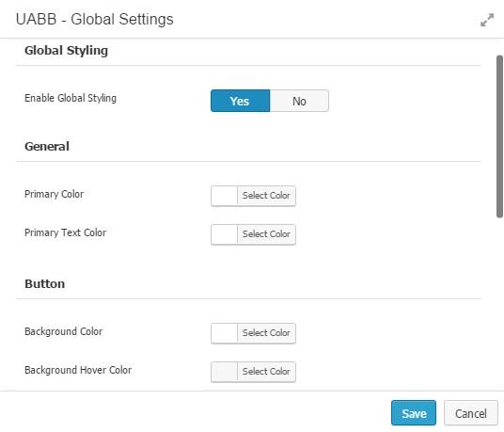Open Background Hover Color Select Color

tap(266, 372)
